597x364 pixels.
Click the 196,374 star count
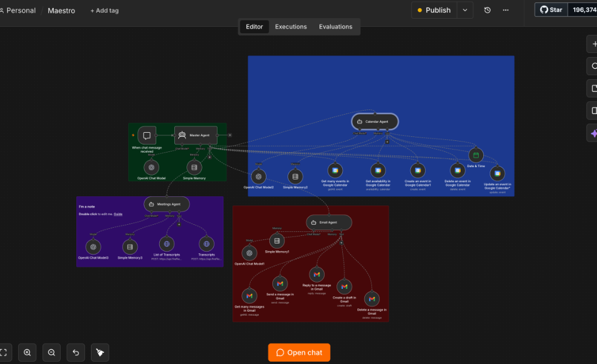tap(583, 10)
